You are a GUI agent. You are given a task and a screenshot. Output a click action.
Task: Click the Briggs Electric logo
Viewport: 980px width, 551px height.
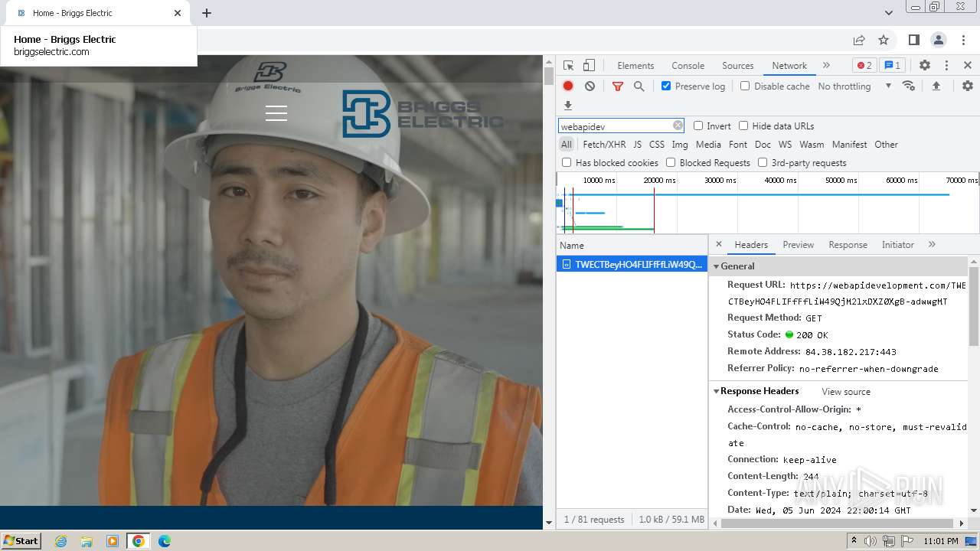[x=423, y=114]
